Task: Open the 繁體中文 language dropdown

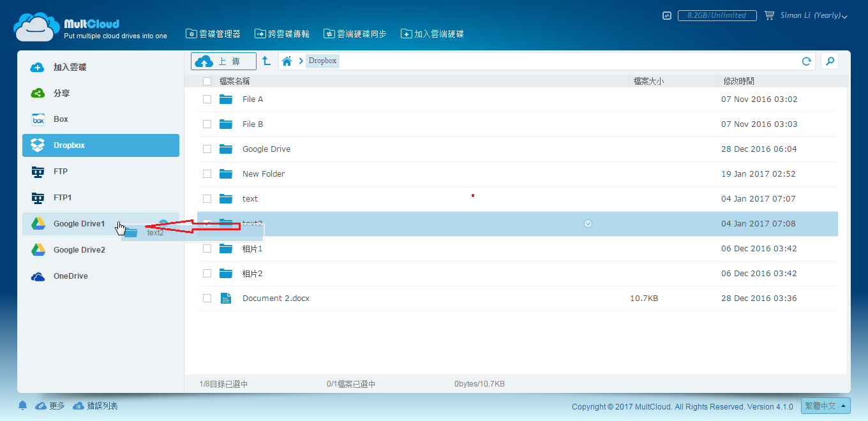Action: click(826, 406)
